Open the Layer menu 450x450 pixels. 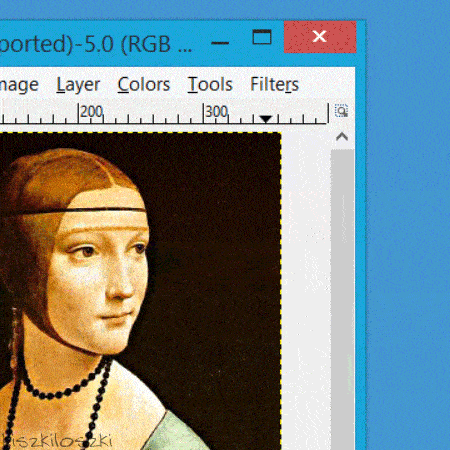point(78,84)
